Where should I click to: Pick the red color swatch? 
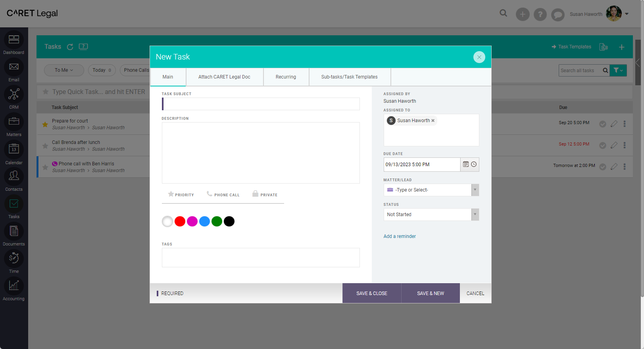pos(180,221)
